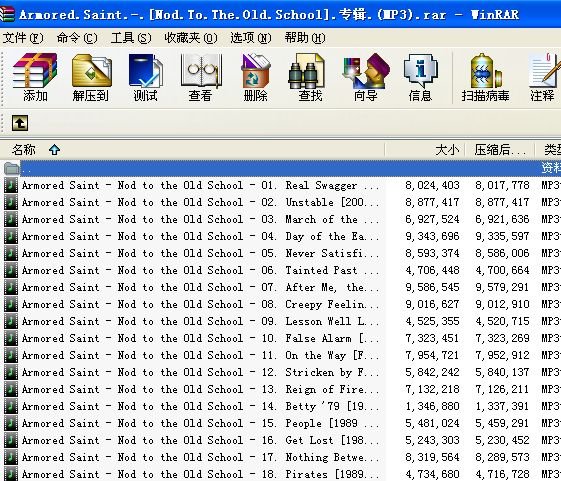
Task: Show archive 信息 (Info) icon
Action: coord(420,77)
